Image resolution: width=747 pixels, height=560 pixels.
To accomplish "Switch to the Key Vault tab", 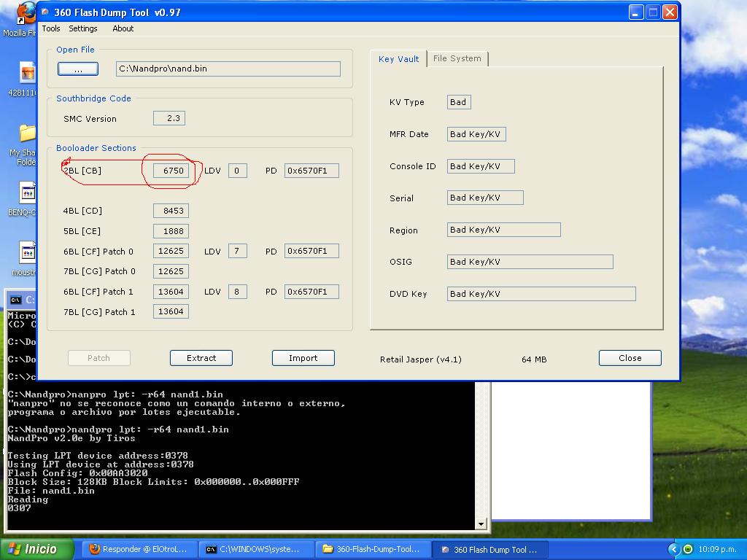I will 399,59.
